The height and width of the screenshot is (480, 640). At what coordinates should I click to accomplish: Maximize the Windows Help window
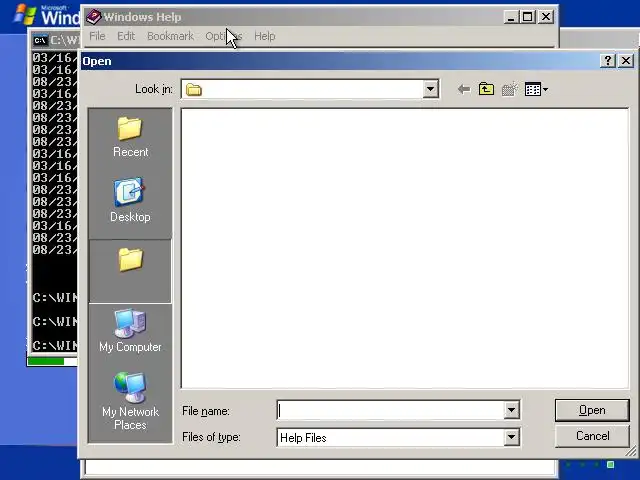(x=527, y=17)
